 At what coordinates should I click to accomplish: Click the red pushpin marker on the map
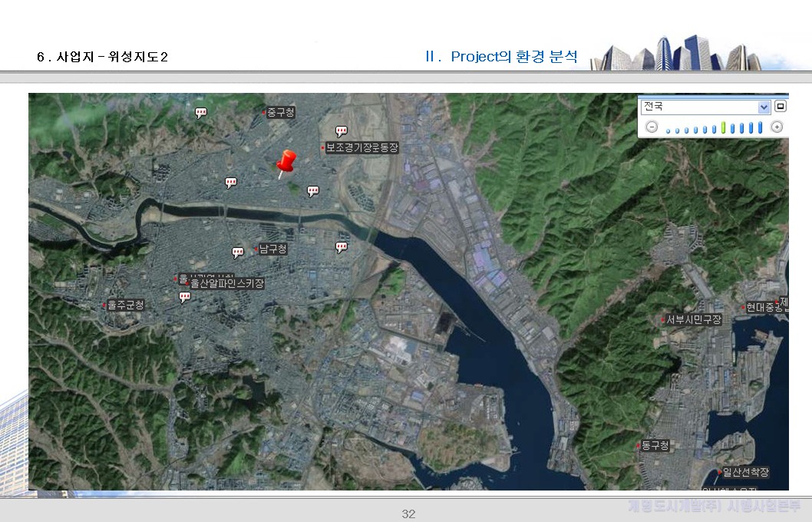pyautogui.click(x=286, y=164)
